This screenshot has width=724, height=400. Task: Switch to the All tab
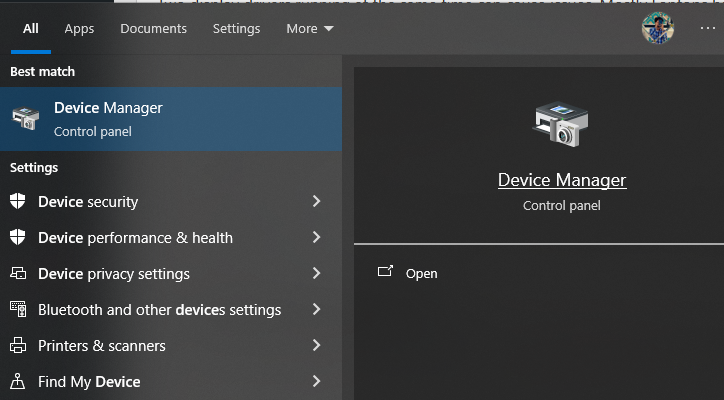[30, 29]
